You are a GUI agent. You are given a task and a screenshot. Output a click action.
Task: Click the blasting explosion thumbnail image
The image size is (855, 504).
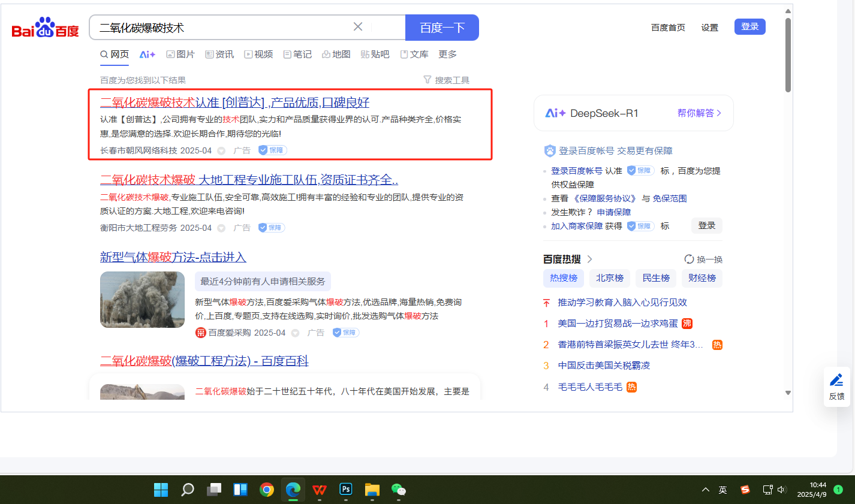pos(142,300)
